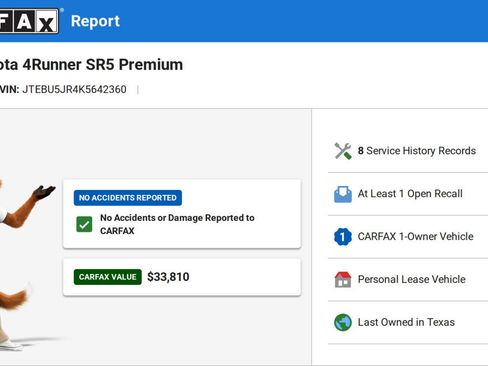Open 8 Service History Records

click(x=408, y=151)
